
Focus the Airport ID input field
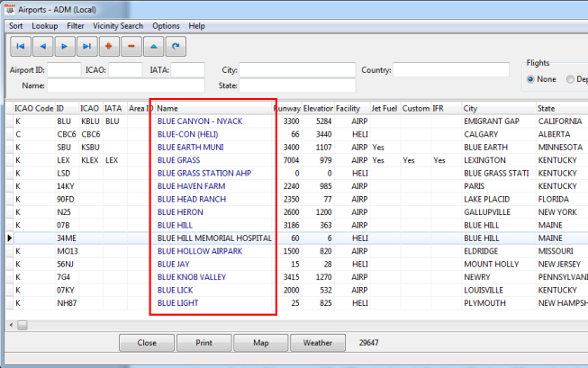[64, 70]
